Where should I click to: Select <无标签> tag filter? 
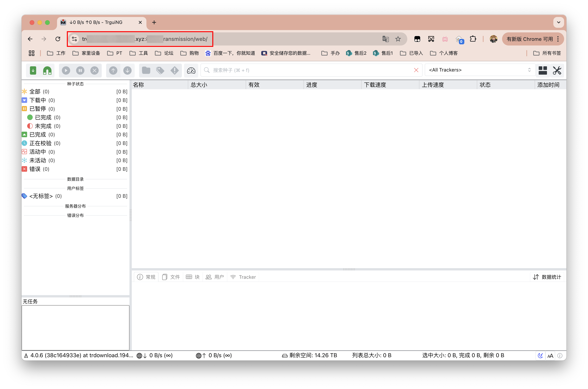coord(75,196)
